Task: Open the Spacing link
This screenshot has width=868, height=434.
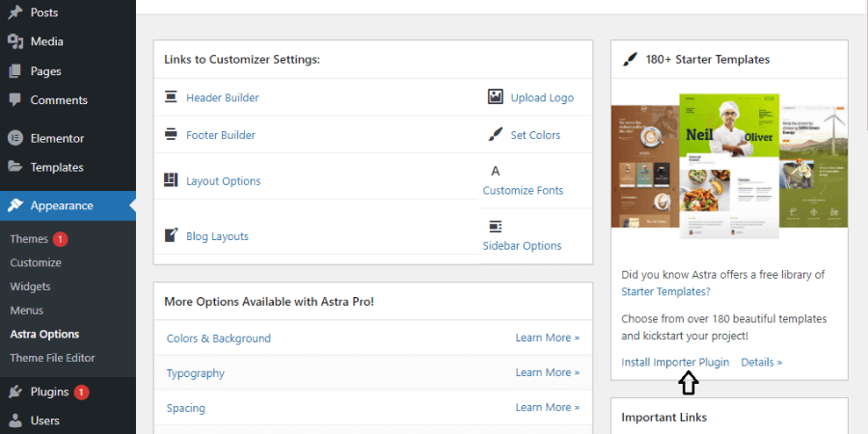Action: [x=185, y=408]
